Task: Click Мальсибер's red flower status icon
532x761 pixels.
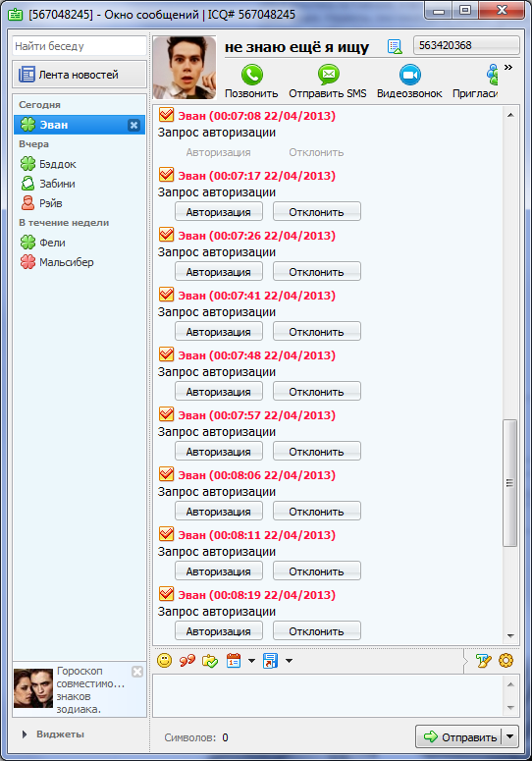Action: click(28, 262)
